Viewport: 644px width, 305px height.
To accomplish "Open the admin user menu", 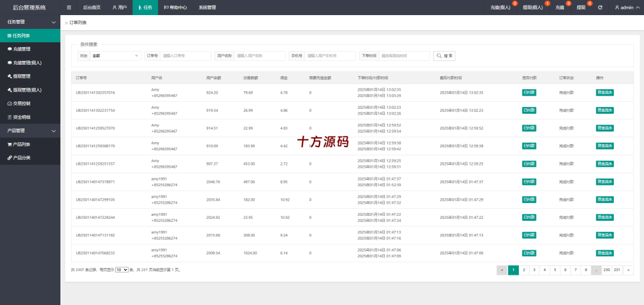I will click(626, 8).
